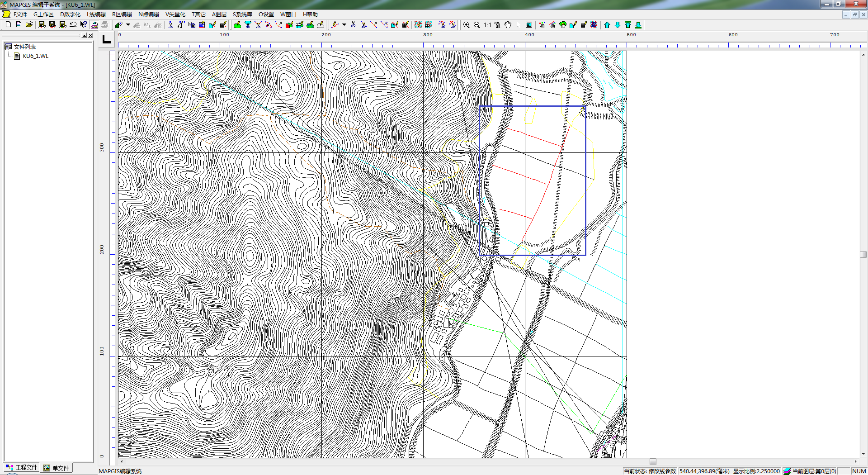Open the G工作区 menu

(x=43, y=14)
